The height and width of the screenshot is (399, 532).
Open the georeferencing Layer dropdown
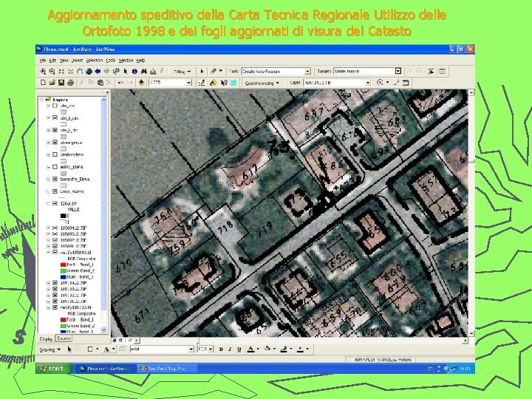click(367, 83)
